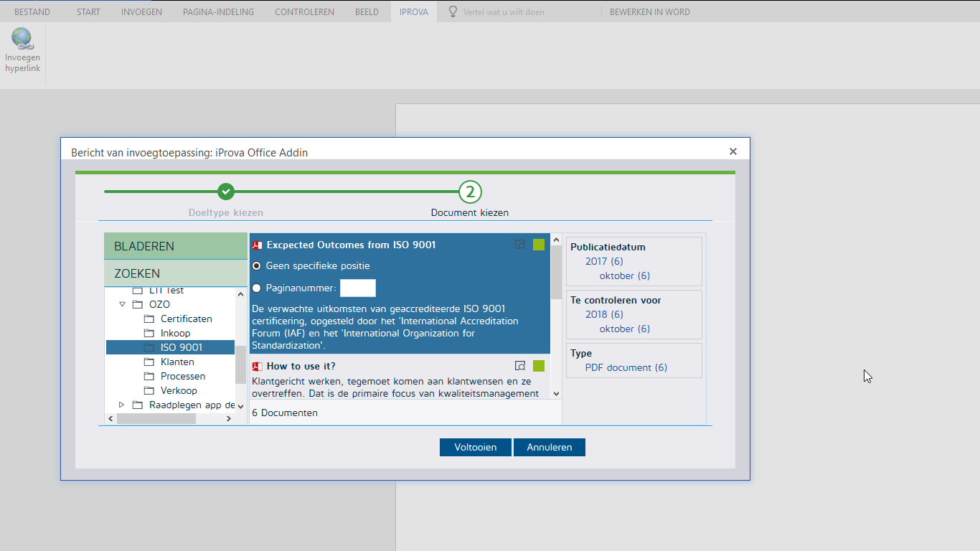Click the Document kiezen step label
The width and height of the screenshot is (980, 551).
pyautogui.click(x=470, y=213)
